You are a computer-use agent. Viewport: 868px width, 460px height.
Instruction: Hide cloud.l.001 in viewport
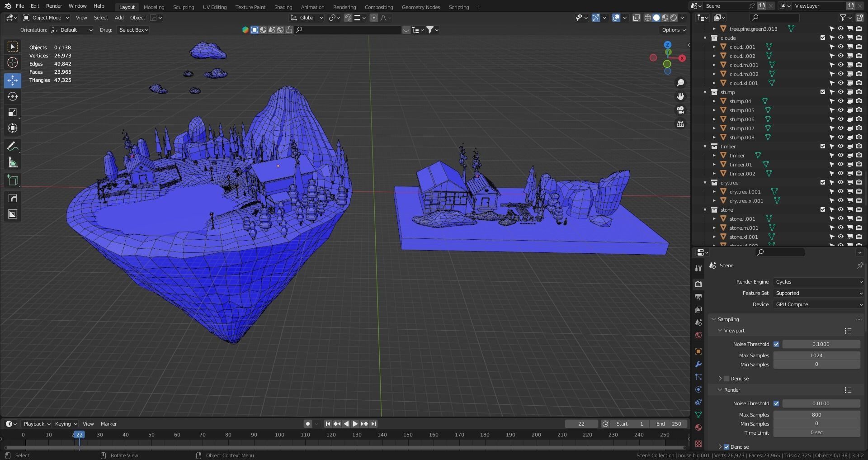[840, 47]
